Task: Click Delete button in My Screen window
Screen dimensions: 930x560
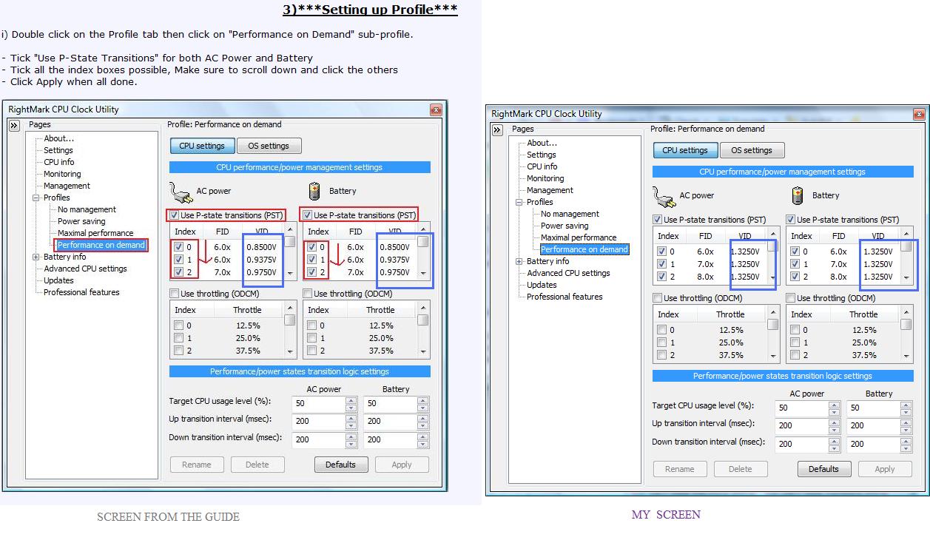Action: 741,469
